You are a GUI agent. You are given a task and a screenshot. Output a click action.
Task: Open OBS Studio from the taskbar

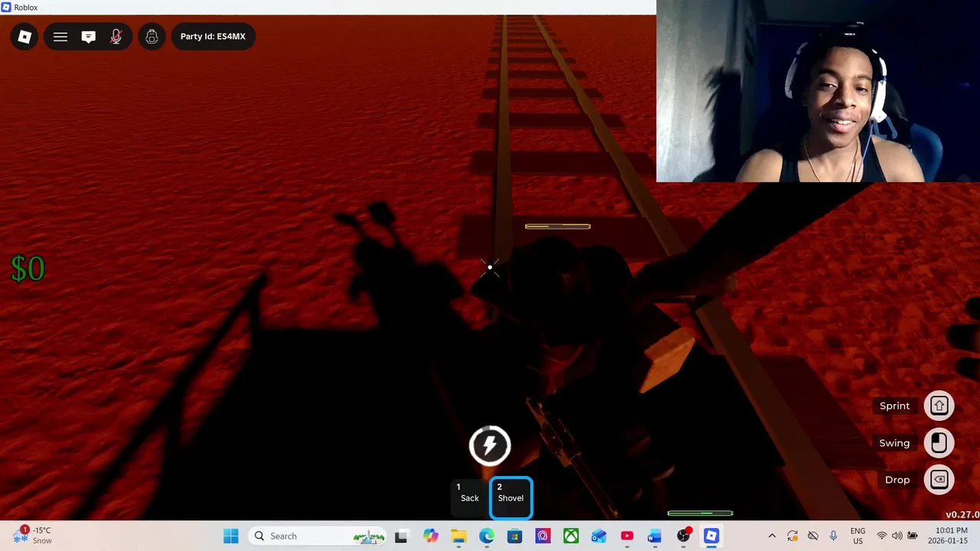point(684,536)
